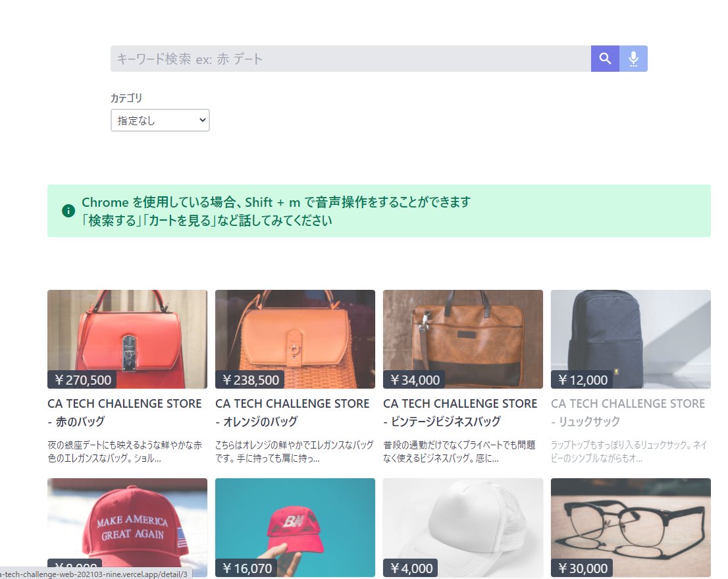This screenshot has height=579, width=728.
Task: Select the ビンテージビジネスバッグ product link
Action: (459, 412)
